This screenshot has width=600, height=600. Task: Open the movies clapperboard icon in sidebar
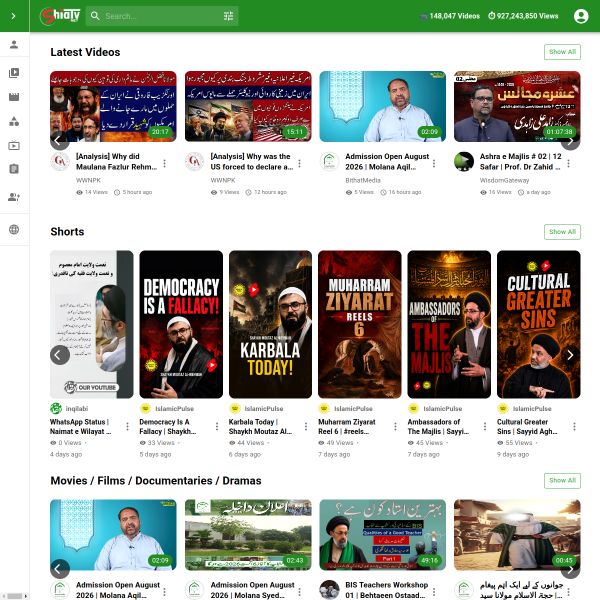tap(14, 97)
